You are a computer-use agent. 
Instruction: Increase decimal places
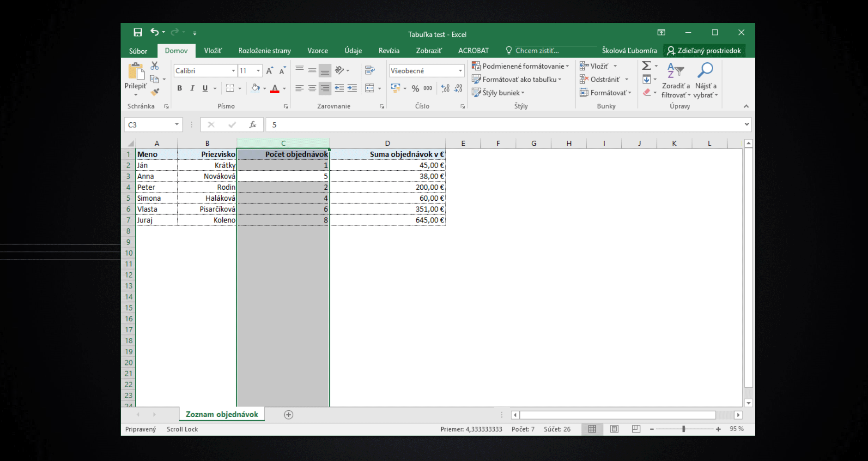click(445, 88)
